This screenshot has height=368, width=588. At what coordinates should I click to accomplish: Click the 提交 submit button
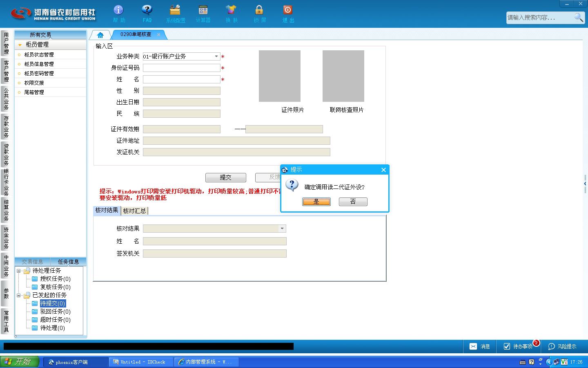pos(226,177)
